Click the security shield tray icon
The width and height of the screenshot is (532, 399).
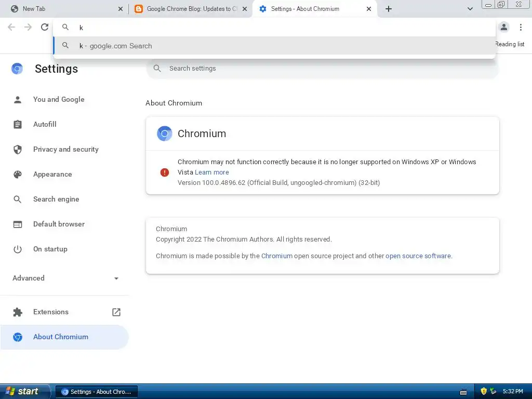click(484, 391)
